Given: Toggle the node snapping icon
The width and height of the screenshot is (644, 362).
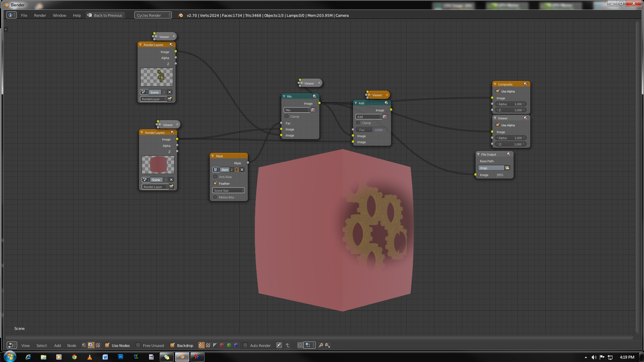Looking at the screenshot, I should coord(300,345).
